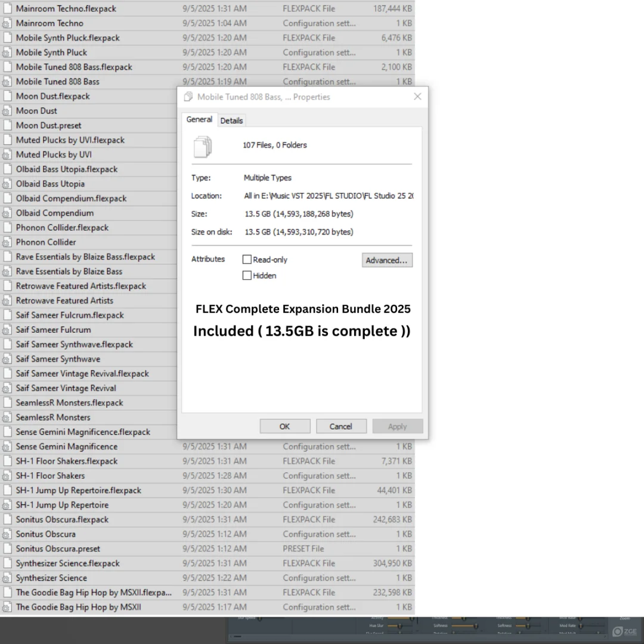Viewport: 644px width, 644px height.
Task: Select The Goodie Bag Hip Hop by MSXII config
Action: (78, 607)
